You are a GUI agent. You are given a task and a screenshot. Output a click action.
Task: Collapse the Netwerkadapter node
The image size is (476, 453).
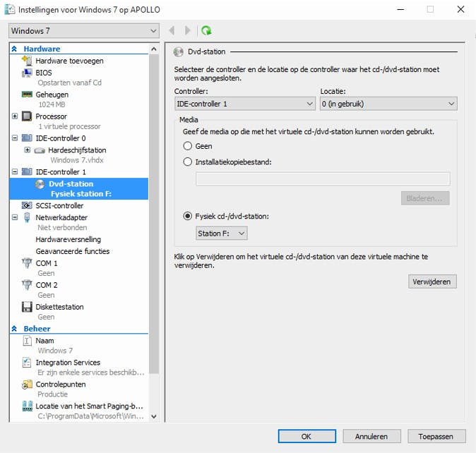(15, 217)
